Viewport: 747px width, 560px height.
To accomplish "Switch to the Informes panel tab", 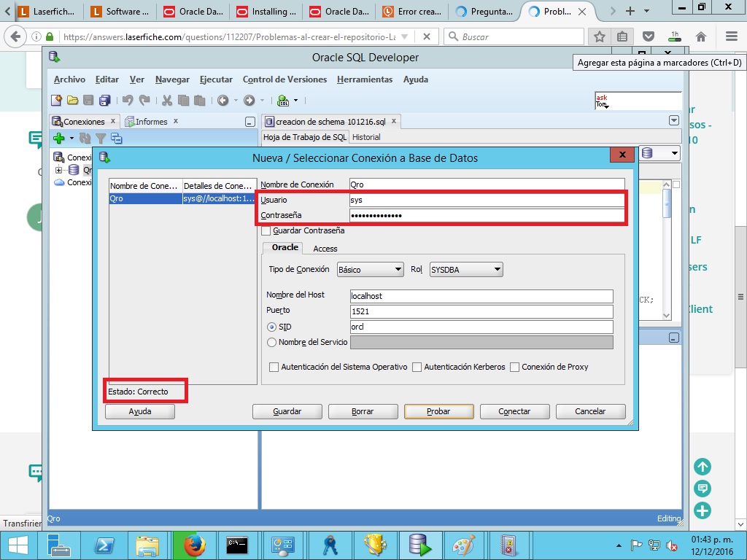I will point(152,122).
